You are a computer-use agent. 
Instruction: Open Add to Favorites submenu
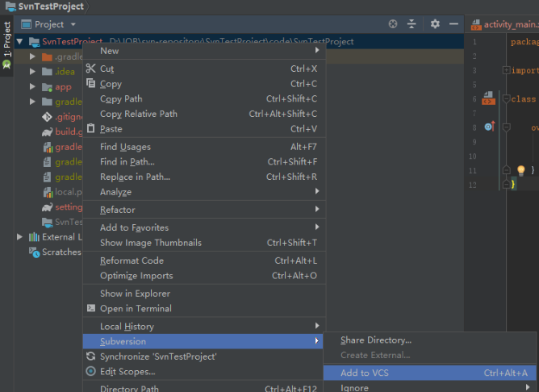(204, 227)
